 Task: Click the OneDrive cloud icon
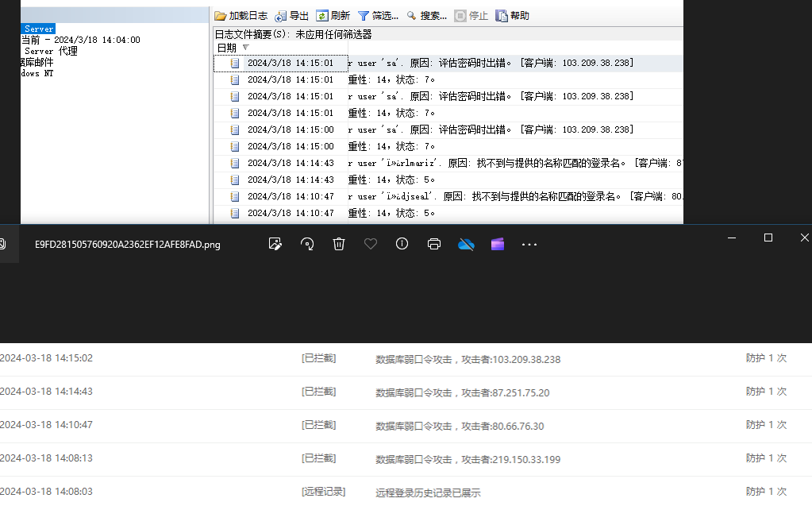point(466,244)
